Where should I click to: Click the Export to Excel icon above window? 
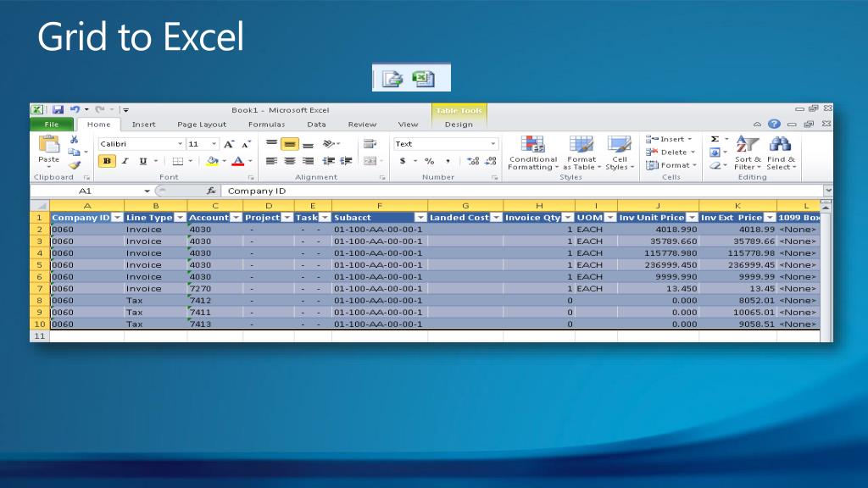[x=423, y=79]
